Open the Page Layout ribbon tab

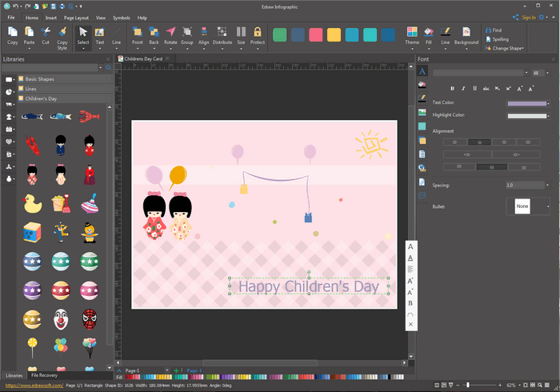click(x=76, y=17)
